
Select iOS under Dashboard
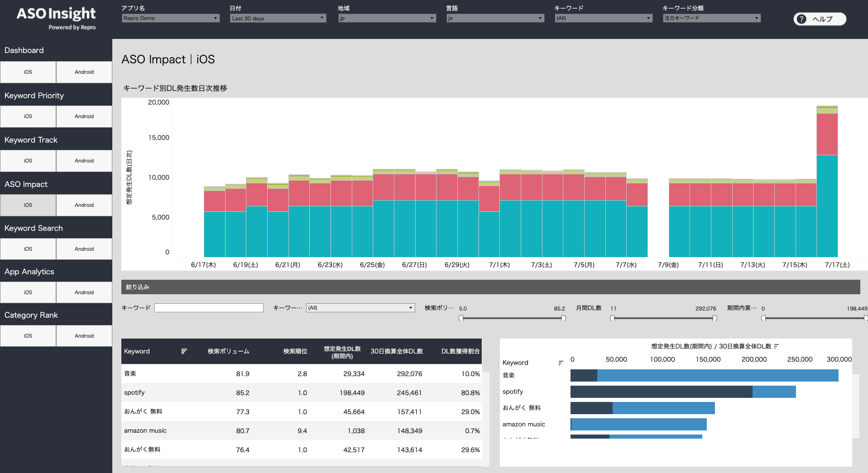(x=28, y=72)
